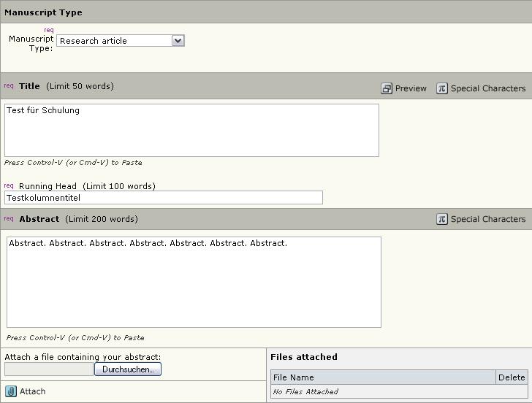Viewport: 532px width, 403px height.
Task: Click the paperclip Attach icon
Action: tap(11, 391)
